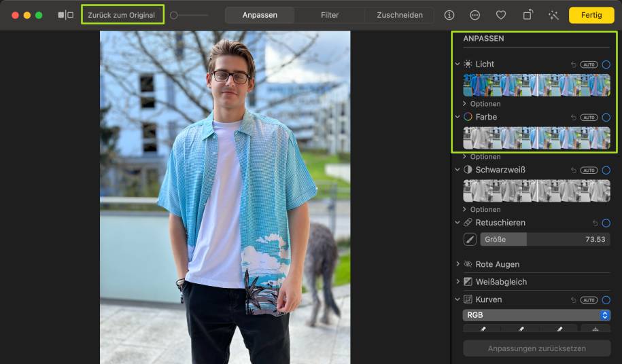Collapse the Schwarzweiß section chevron
The image size is (622, 364).
click(x=457, y=170)
